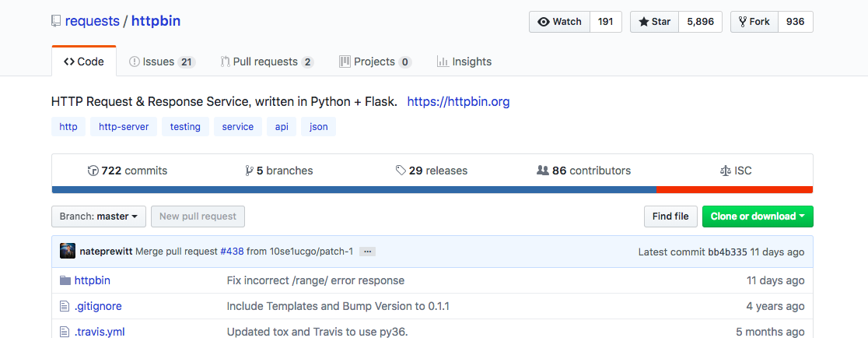Star the repository with the Star button
Image resolution: width=868 pixels, height=338 pixels.
tap(654, 22)
